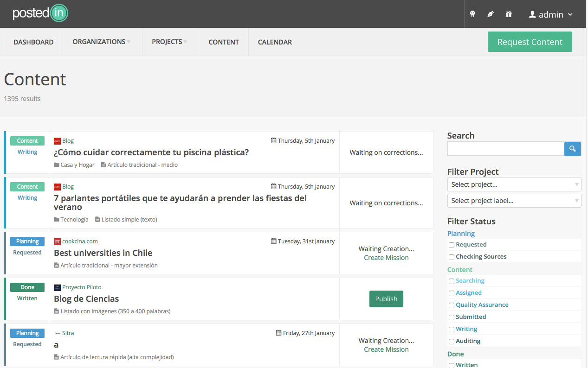Click Create Mission for Best universities in Chile

pos(386,258)
